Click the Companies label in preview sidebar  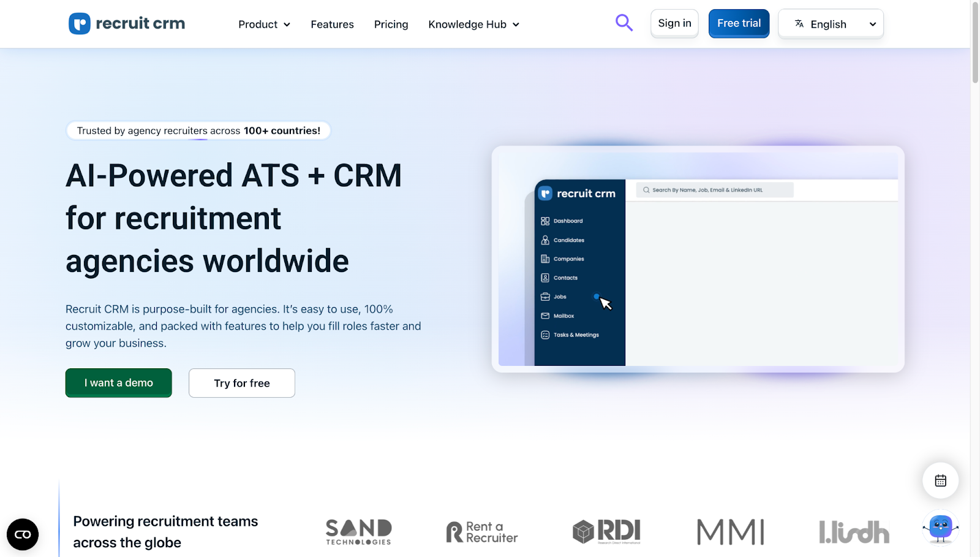[569, 259]
